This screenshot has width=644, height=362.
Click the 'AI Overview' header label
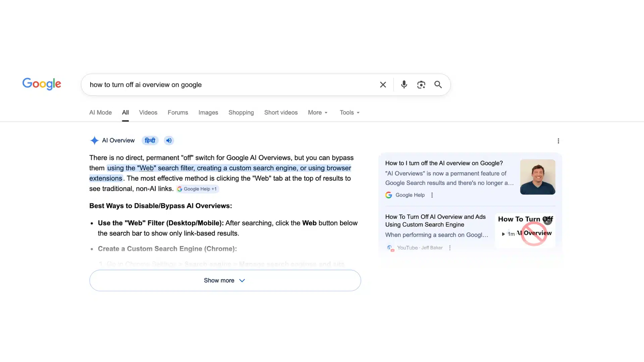(118, 140)
